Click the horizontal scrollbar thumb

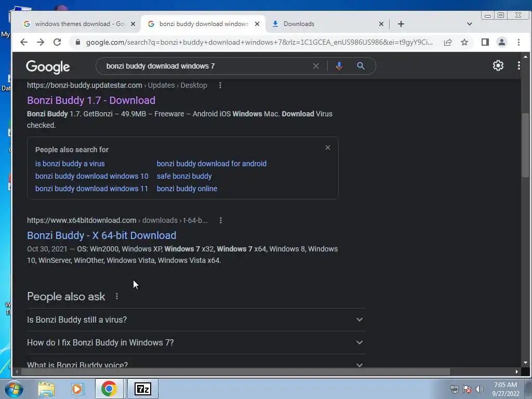click(x=235, y=372)
